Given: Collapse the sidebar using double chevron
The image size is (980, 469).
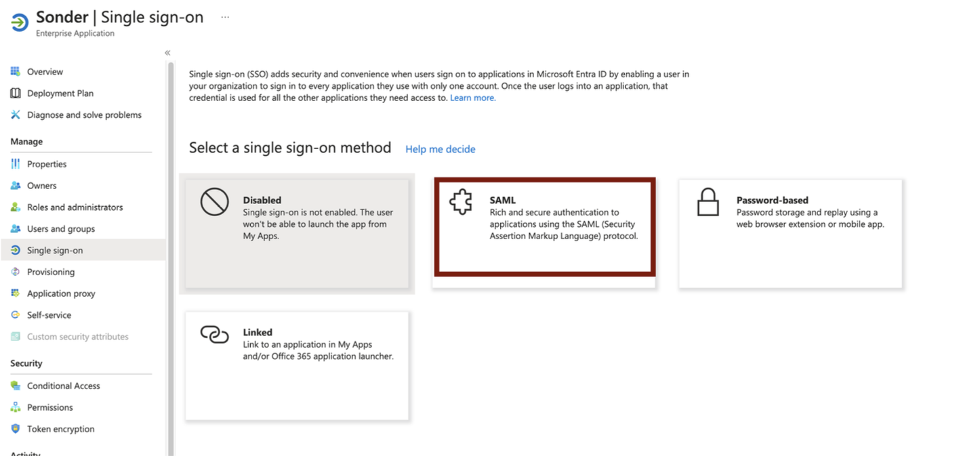Looking at the screenshot, I should point(167,53).
